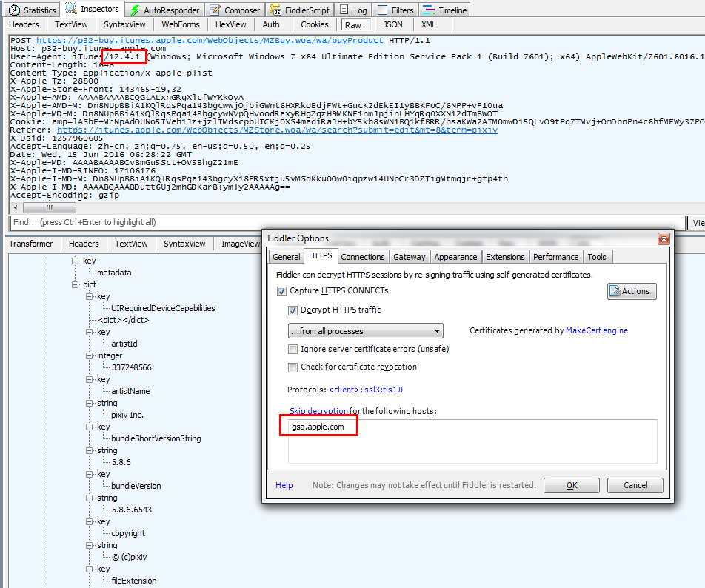Open Performance tab in Fiddler Options
This screenshot has height=588, width=705.
[556, 257]
